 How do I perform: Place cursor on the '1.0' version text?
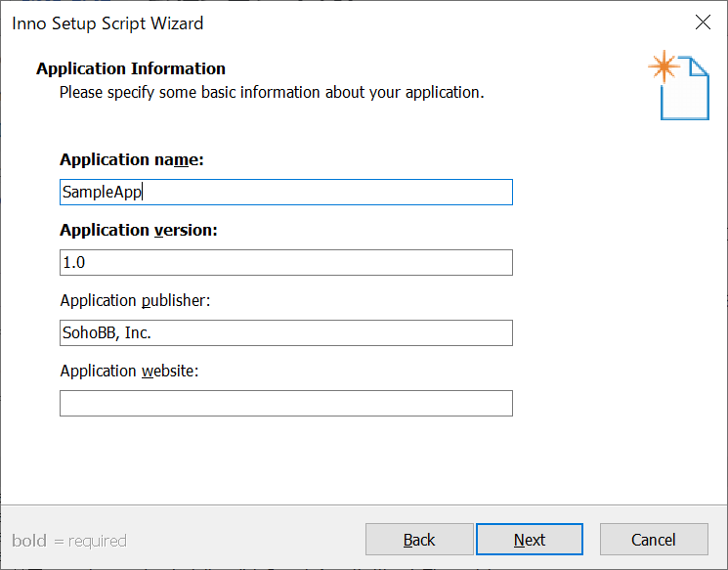(x=74, y=262)
